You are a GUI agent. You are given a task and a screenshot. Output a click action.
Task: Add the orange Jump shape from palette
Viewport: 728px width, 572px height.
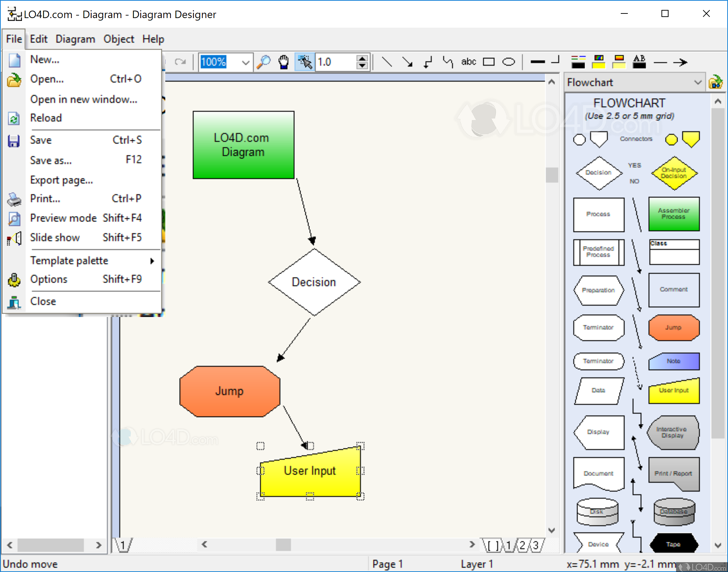coord(673,328)
